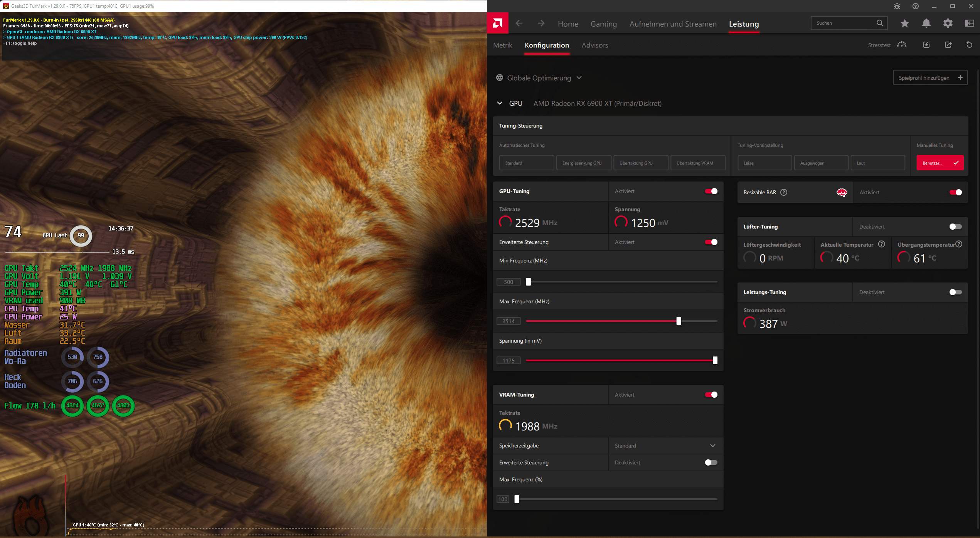Toggle VRAM-Tuning switch

point(711,395)
